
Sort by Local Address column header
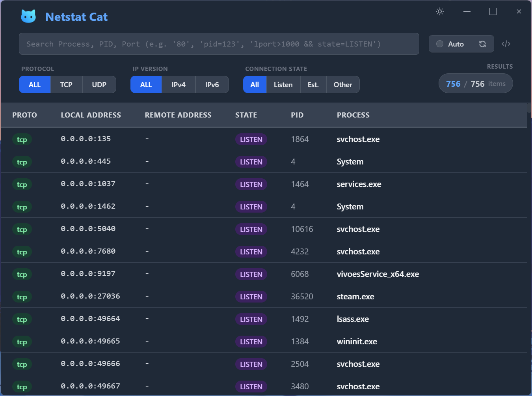tap(91, 115)
